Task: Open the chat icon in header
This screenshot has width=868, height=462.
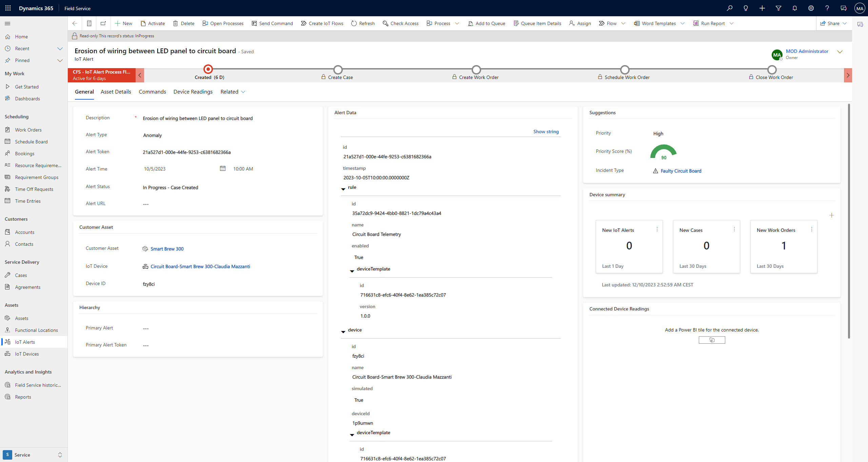Action: [843, 8]
